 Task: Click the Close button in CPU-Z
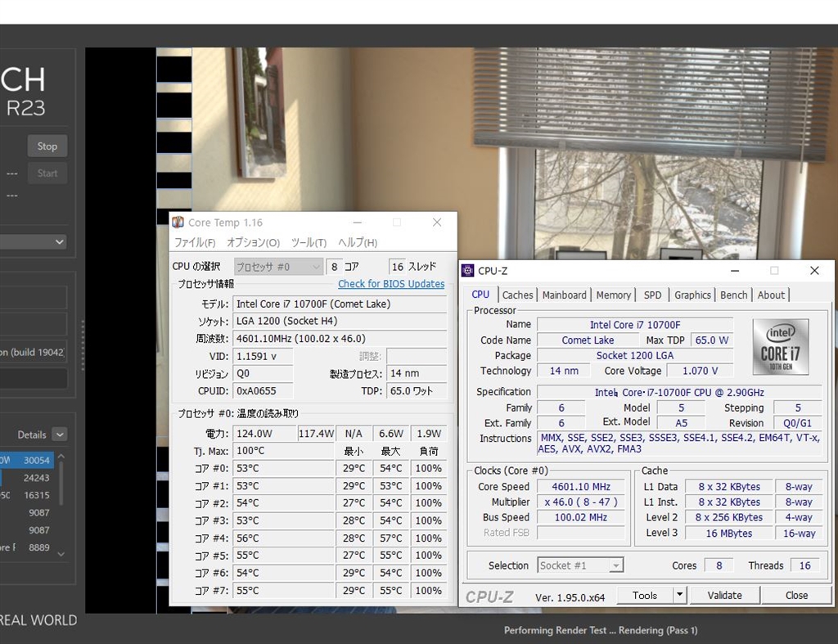pyautogui.click(x=796, y=595)
